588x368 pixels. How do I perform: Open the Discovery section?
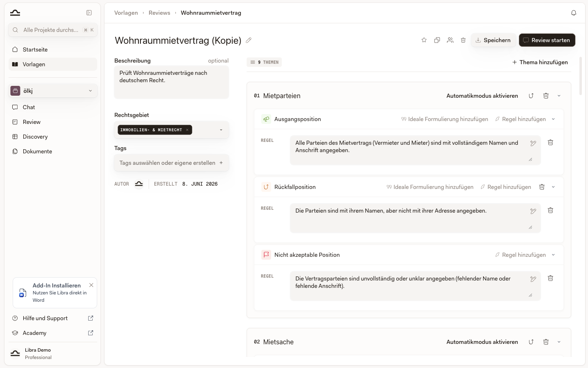tap(53, 137)
